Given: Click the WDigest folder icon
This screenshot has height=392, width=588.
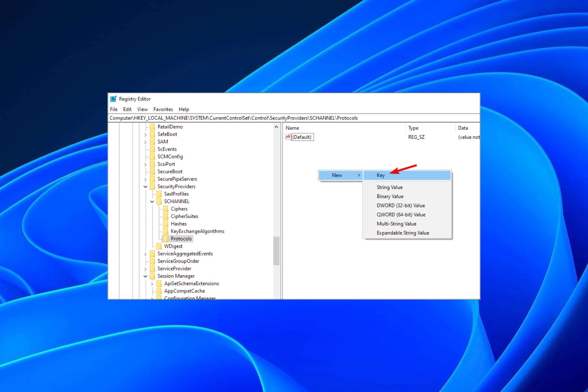Looking at the screenshot, I should click(159, 246).
